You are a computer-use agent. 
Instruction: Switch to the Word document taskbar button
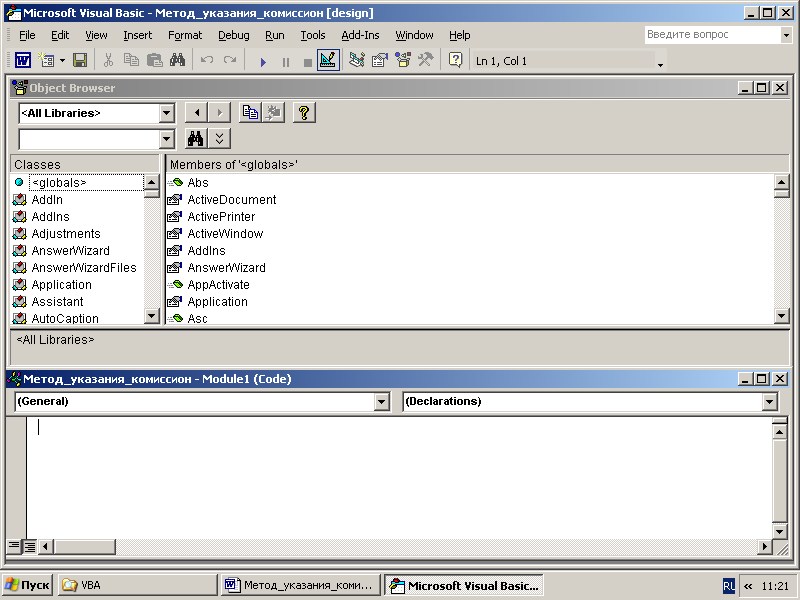click(x=301, y=585)
